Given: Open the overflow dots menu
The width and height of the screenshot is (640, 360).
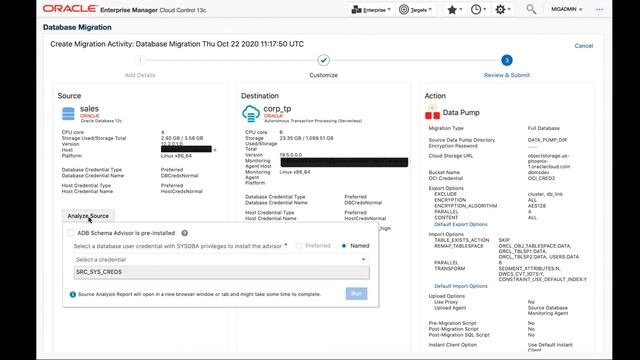Looking at the screenshot, I should pyautogui.click(x=599, y=9).
